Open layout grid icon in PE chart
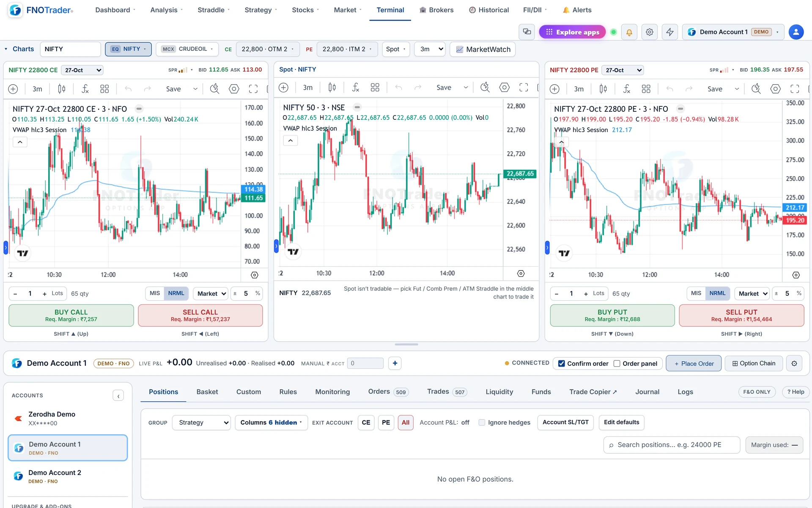The height and width of the screenshot is (508, 812). tap(646, 89)
